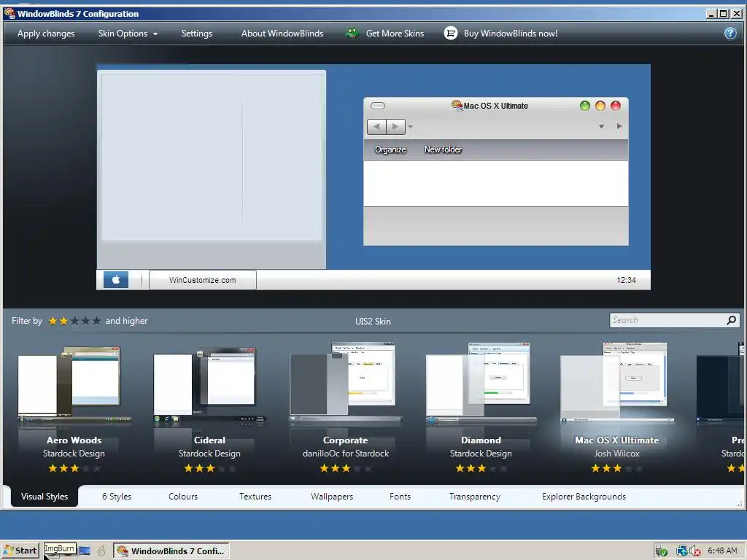Expand the history dropdown arrow beside navigation buttons
Viewport: 747px width, 560px height.
coord(410,127)
